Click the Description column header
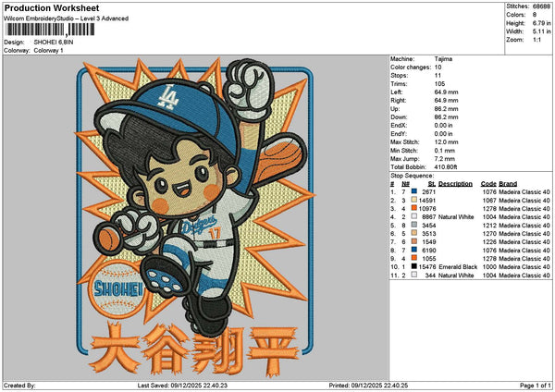Viewport: 555px width, 392px height. click(455, 184)
